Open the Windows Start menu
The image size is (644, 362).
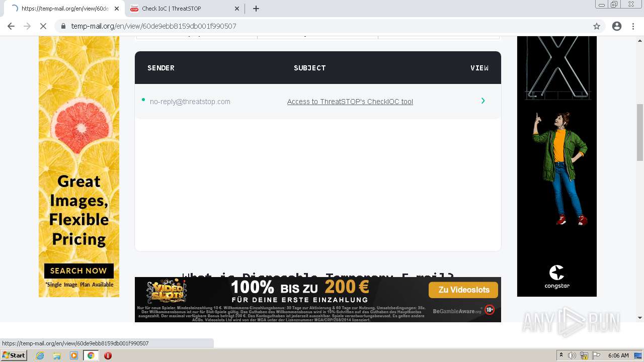tap(14, 355)
